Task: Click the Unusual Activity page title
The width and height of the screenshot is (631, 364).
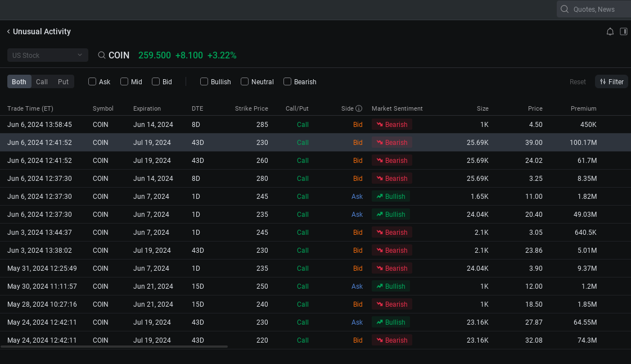Action: coord(42,31)
